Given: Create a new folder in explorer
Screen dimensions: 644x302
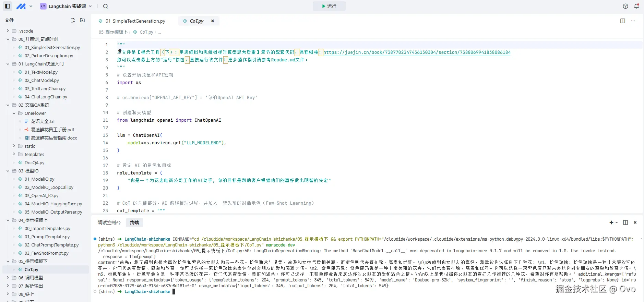Looking at the screenshot, I should pyautogui.click(x=82, y=20).
